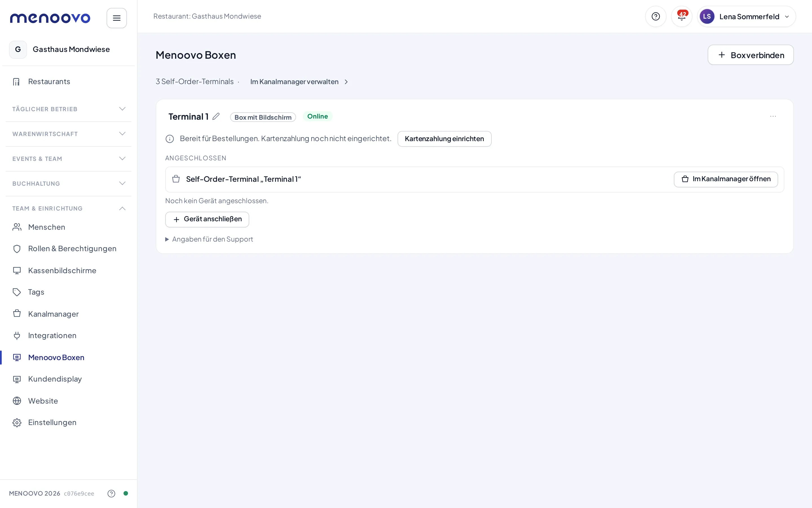Viewport: 812px width, 508px height.
Task: Expand the Events & Team section
Action: [69, 159]
